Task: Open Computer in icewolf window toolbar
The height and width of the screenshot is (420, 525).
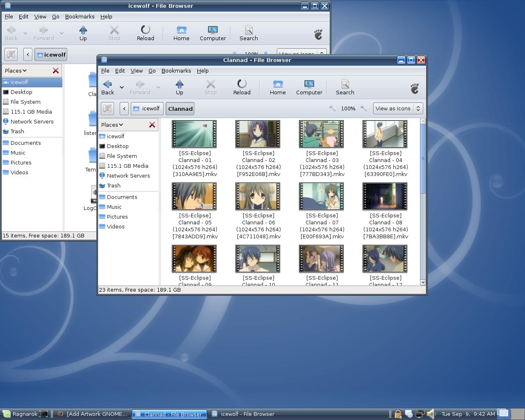Action: [x=213, y=33]
